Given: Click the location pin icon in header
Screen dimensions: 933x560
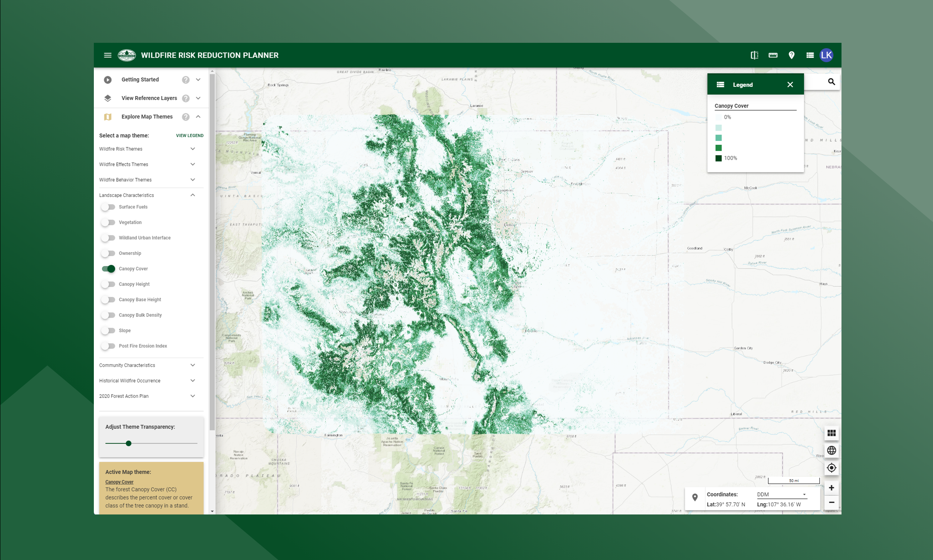Looking at the screenshot, I should pyautogui.click(x=792, y=55).
